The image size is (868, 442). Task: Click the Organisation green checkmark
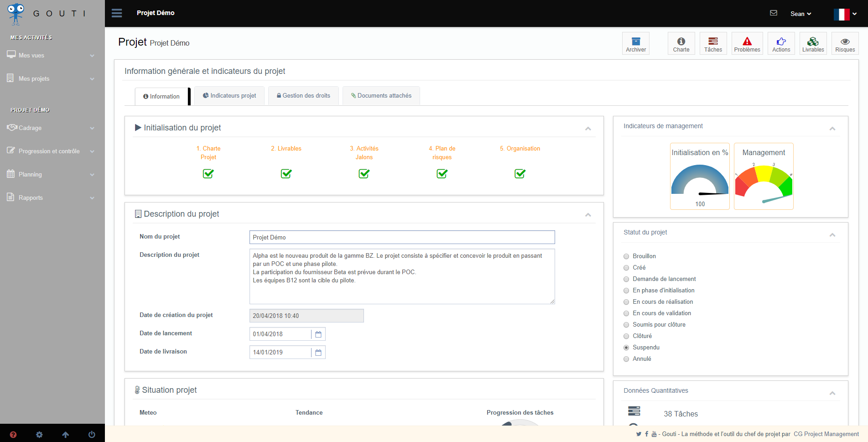pyautogui.click(x=520, y=174)
